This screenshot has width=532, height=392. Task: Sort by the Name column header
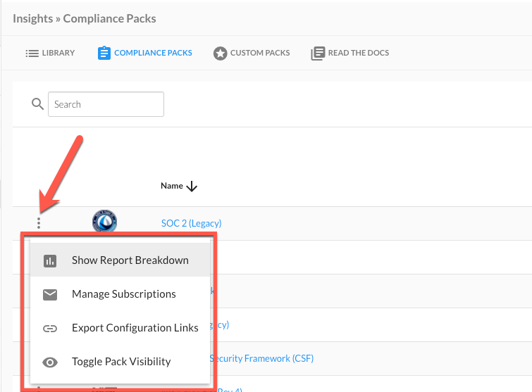pyautogui.click(x=172, y=186)
